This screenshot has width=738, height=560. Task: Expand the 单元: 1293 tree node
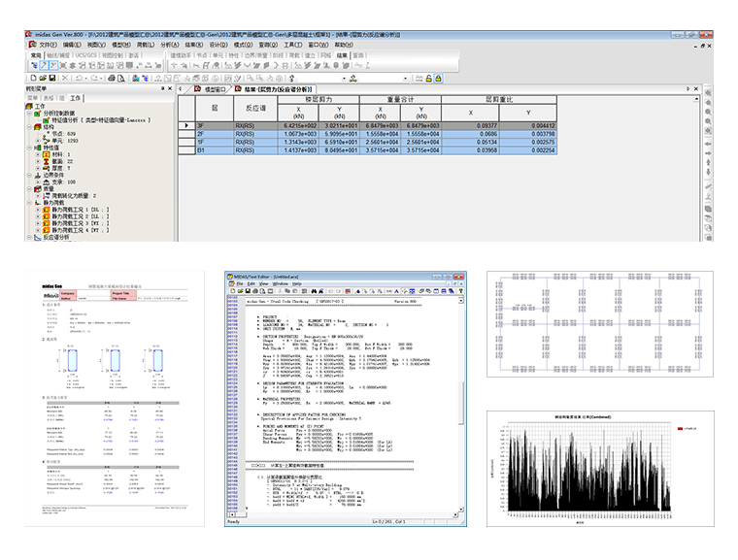click(38, 141)
